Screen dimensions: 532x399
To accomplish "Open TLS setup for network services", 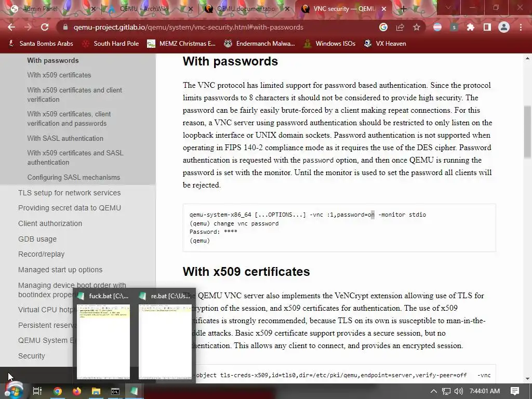I will pyautogui.click(x=69, y=193).
